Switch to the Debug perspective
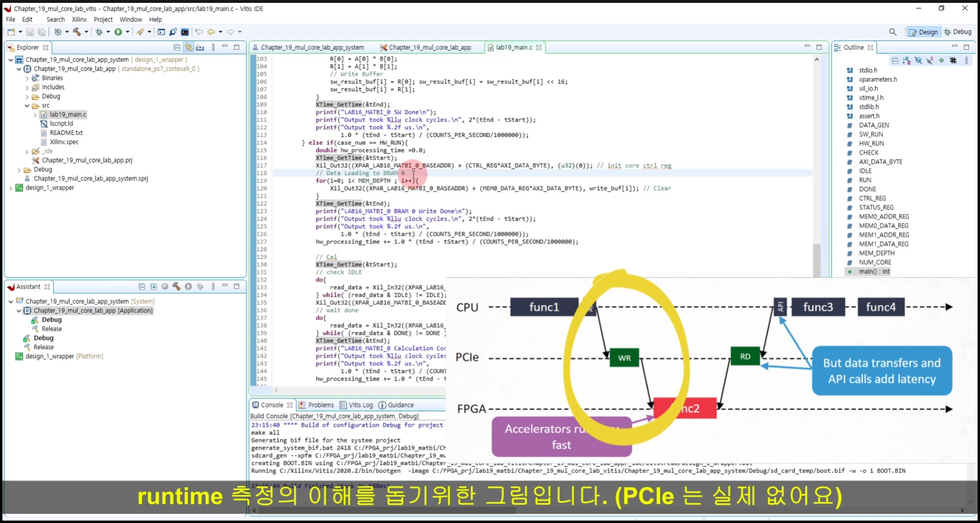 [x=958, y=32]
